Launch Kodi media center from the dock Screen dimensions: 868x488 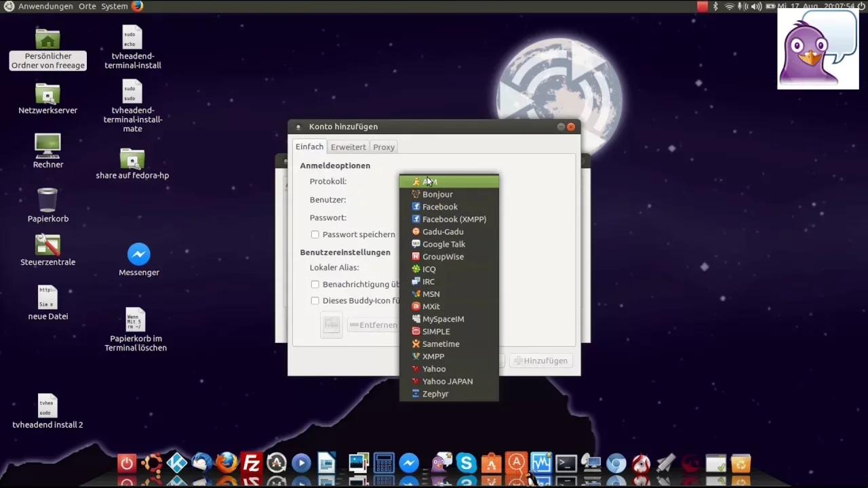[x=176, y=464]
